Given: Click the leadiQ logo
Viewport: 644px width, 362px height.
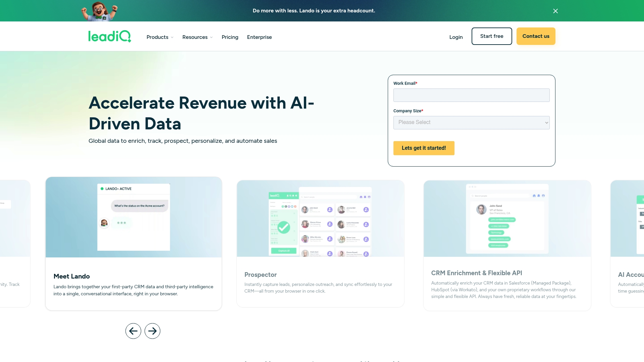Looking at the screenshot, I should 110,36.
